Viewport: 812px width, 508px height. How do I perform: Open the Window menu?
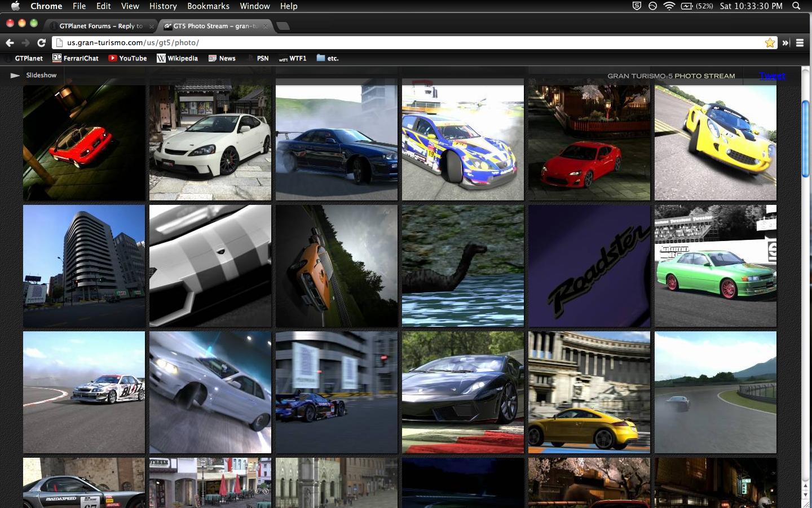click(x=255, y=6)
